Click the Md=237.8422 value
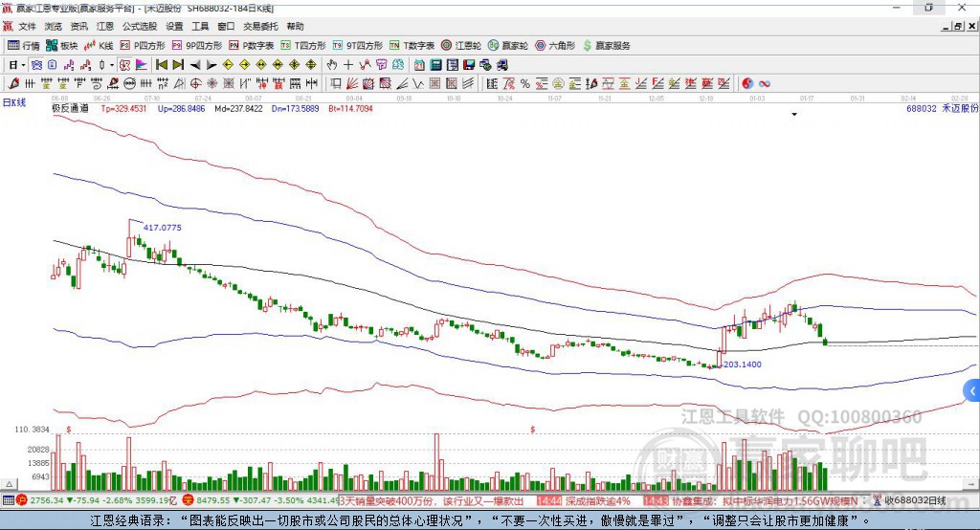Screen dimensions: 980x530 (x=238, y=108)
